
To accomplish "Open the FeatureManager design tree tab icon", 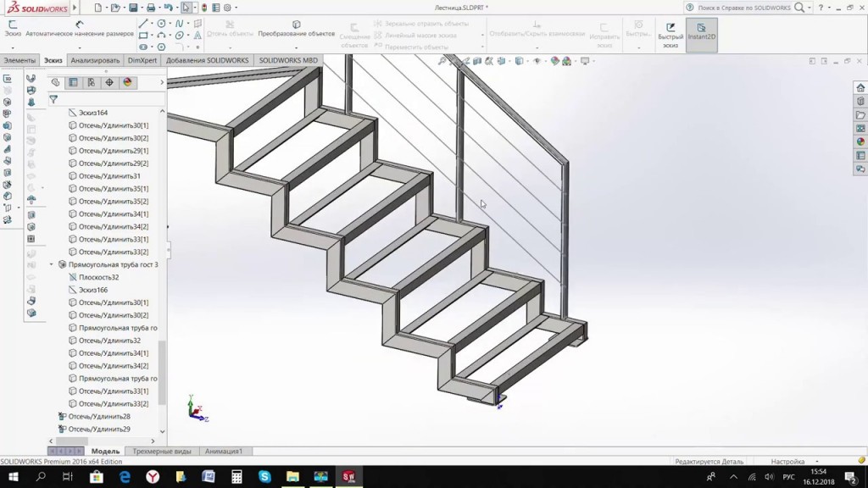I will pyautogui.click(x=55, y=82).
